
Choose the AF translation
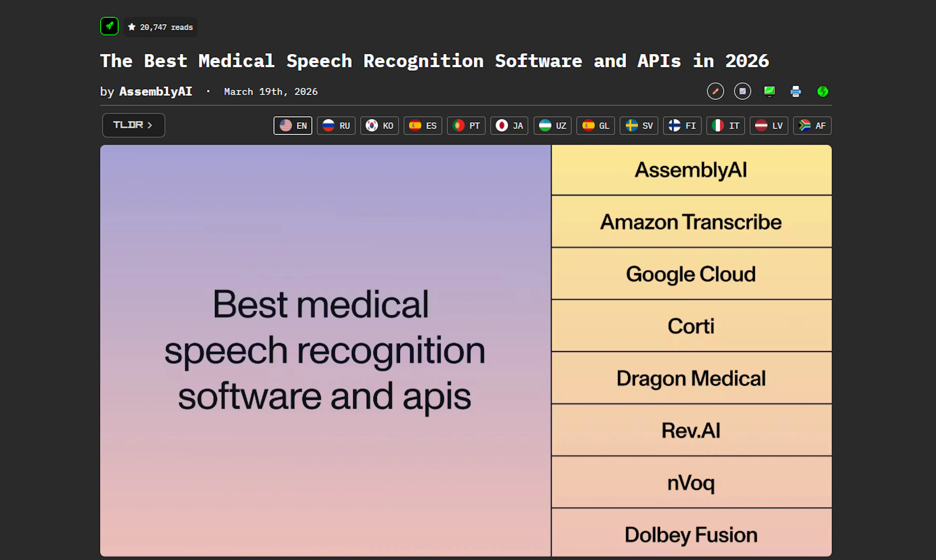click(812, 126)
